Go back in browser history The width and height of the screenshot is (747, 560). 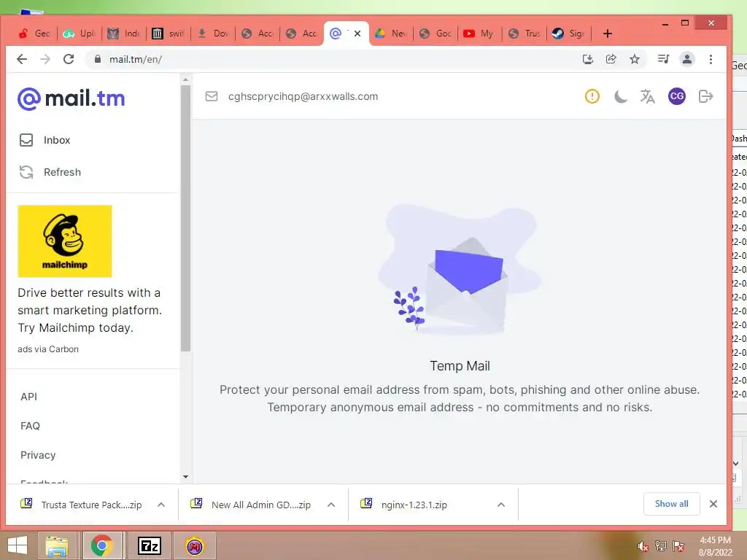pyautogui.click(x=22, y=59)
